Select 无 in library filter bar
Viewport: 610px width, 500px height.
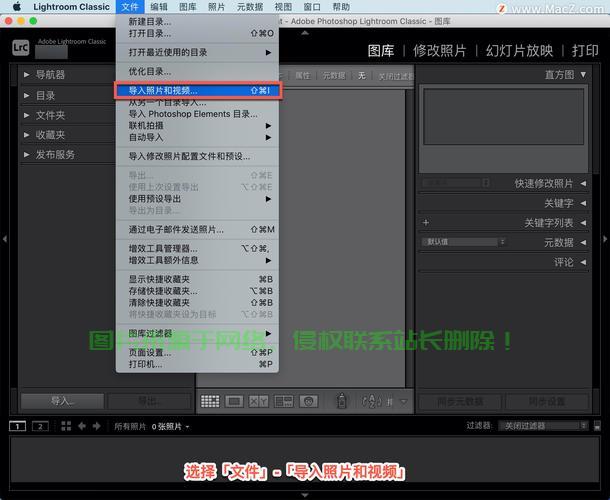pyautogui.click(x=361, y=75)
